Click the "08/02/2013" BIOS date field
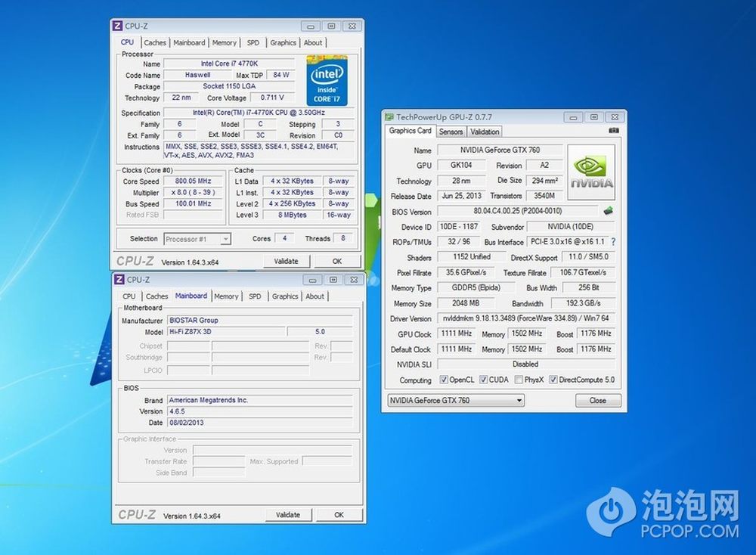The width and height of the screenshot is (756, 555). (260, 423)
